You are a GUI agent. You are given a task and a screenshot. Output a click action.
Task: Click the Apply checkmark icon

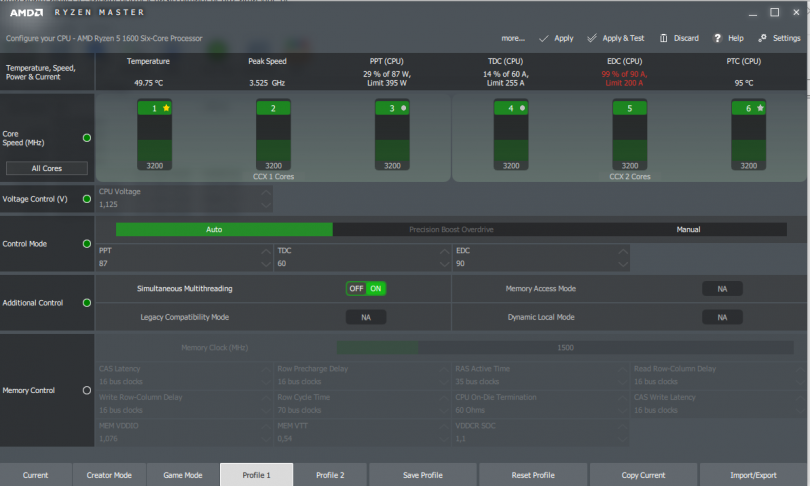(x=543, y=38)
